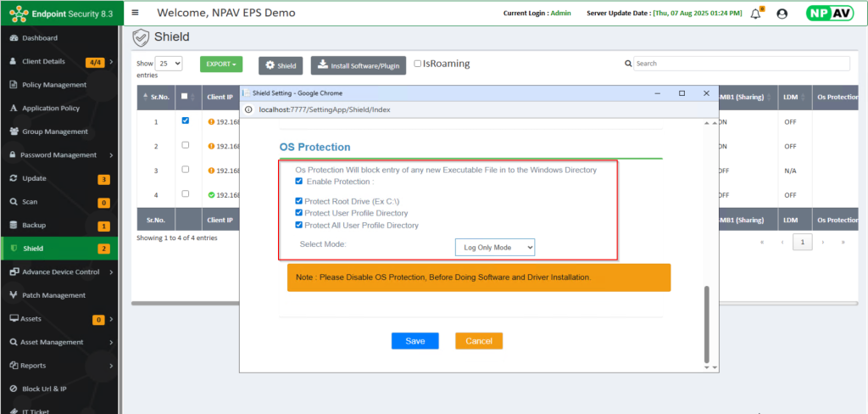This screenshot has height=414, width=868.
Task: Click the Block Url & IP icon
Action: tap(14, 389)
